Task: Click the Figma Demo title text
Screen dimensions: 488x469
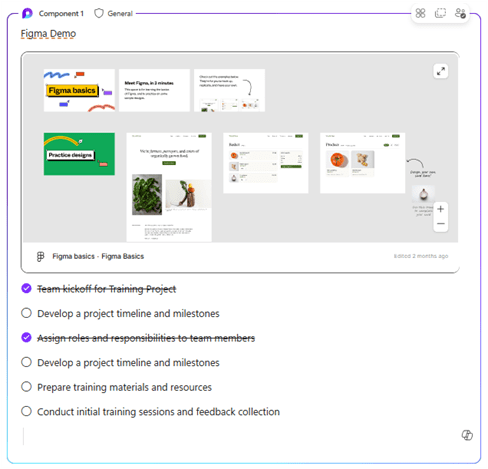Action: [48, 34]
